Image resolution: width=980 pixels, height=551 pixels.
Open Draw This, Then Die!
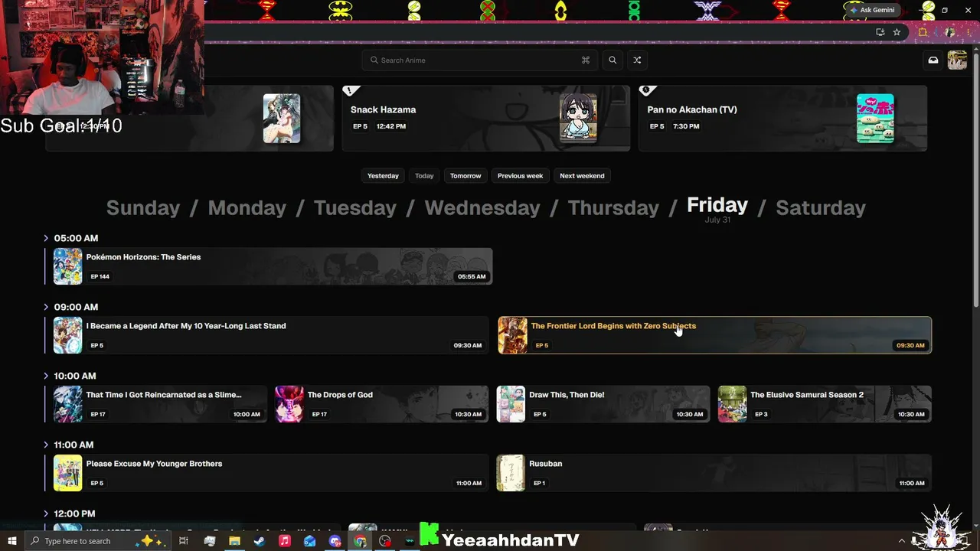pos(603,404)
